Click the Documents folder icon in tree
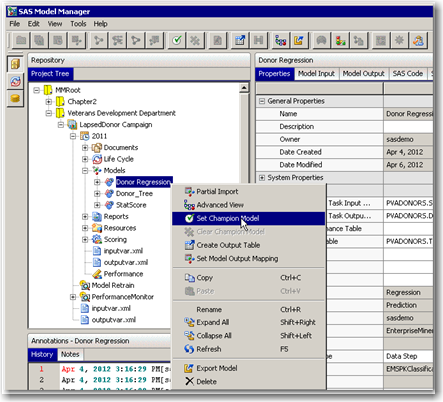 [97, 147]
